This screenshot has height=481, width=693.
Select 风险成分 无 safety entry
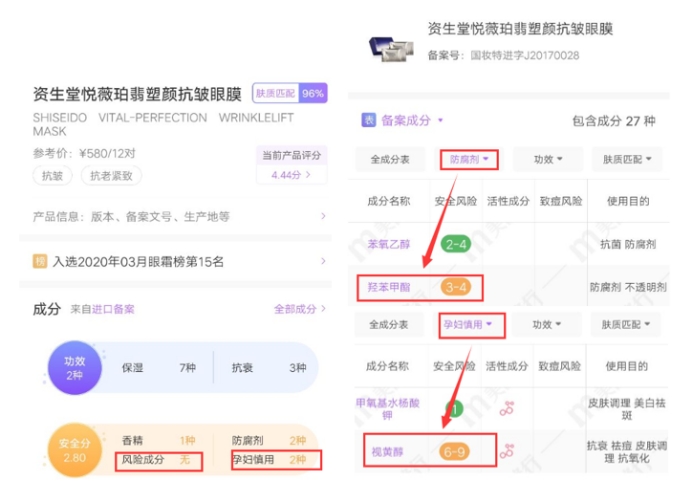point(159,461)
